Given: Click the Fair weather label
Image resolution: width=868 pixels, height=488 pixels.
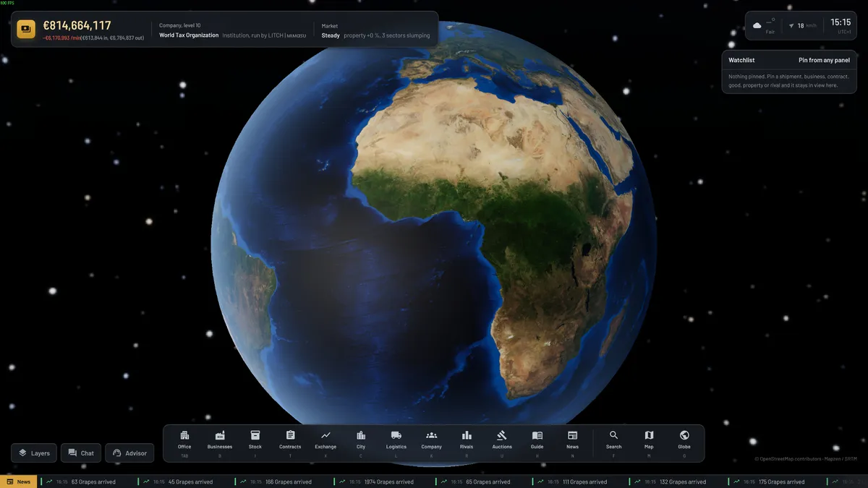Looking at the screenshot, I should point(770,32).
